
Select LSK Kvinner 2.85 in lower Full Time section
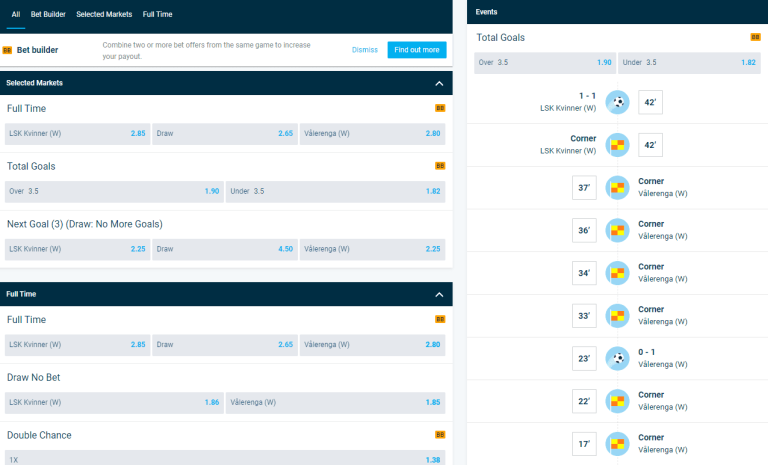tap(77, 345)
